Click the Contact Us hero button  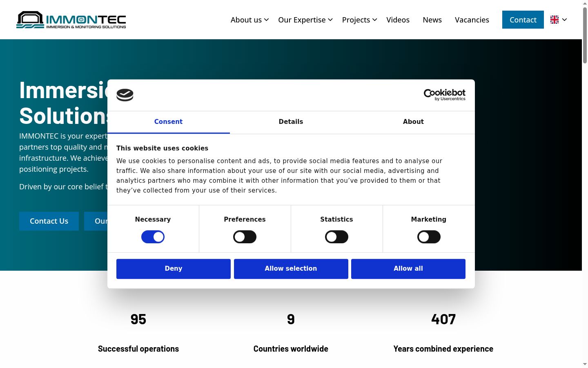point(49,221)
